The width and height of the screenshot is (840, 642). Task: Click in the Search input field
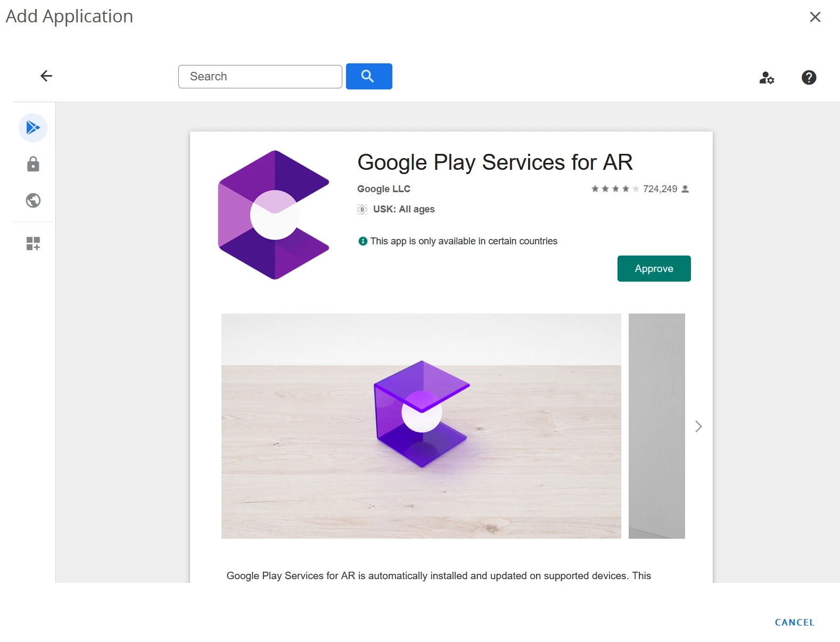260,77
